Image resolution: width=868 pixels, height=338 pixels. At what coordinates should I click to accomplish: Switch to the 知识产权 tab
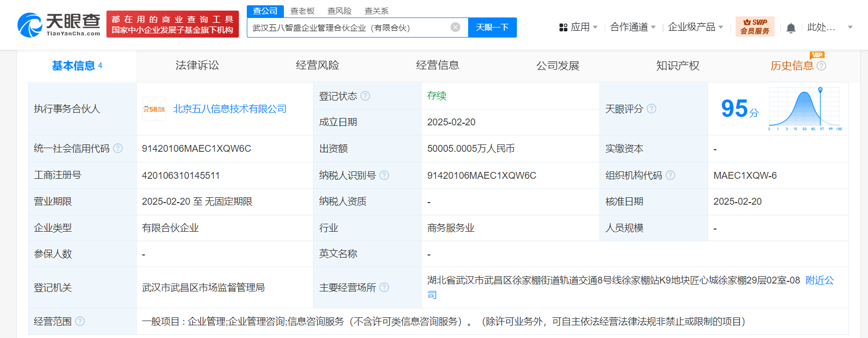pyautogui.click(x=678, y=66)
